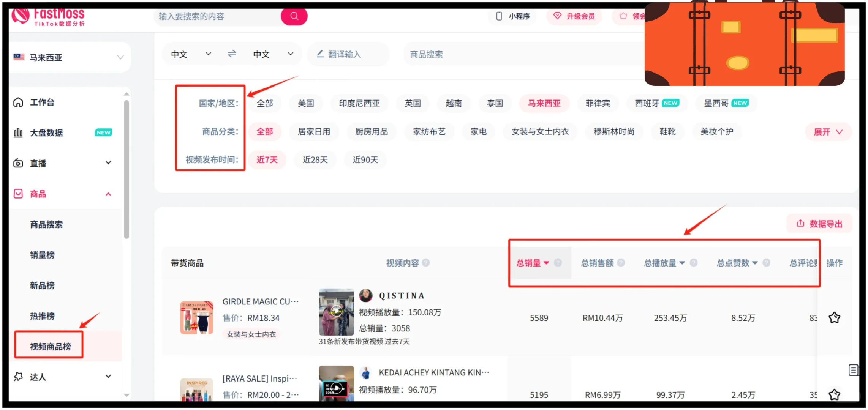Screen dimensions: 868x410
Task: Select 近28天 video publish time
Action: click(315, 160)
